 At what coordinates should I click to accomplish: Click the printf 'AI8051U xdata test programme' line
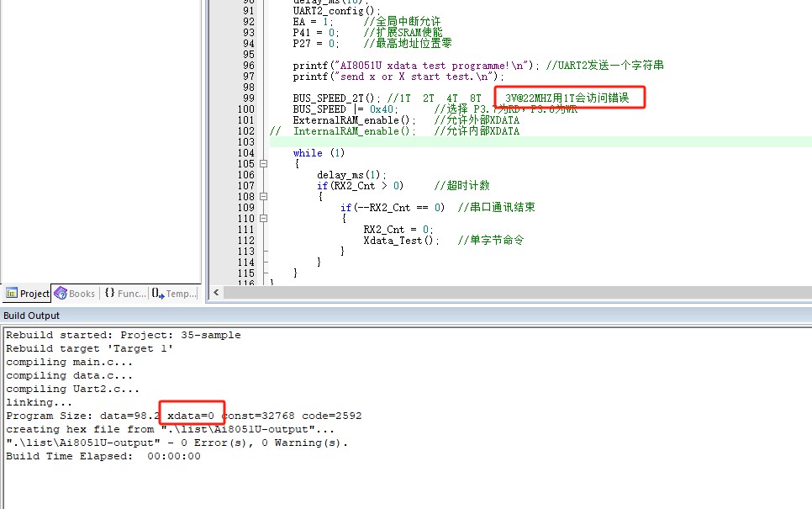tap(416, 66)
